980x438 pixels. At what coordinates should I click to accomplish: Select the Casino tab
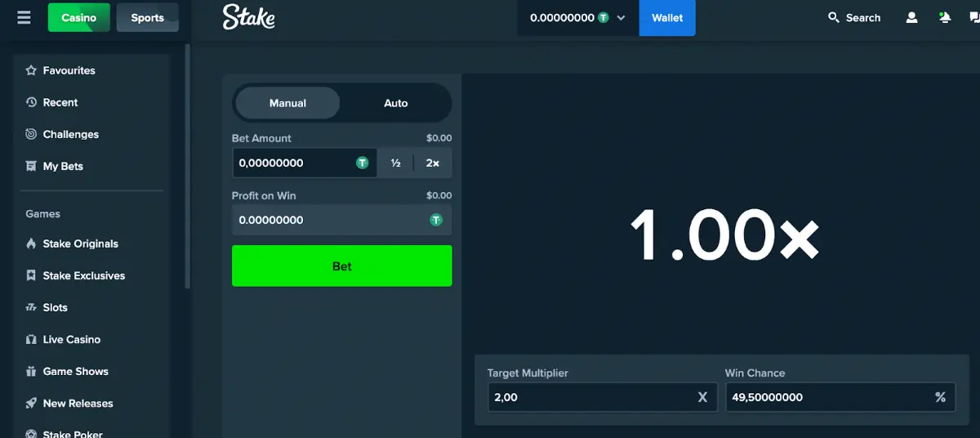pyautogui.click(x=78, y=17)
